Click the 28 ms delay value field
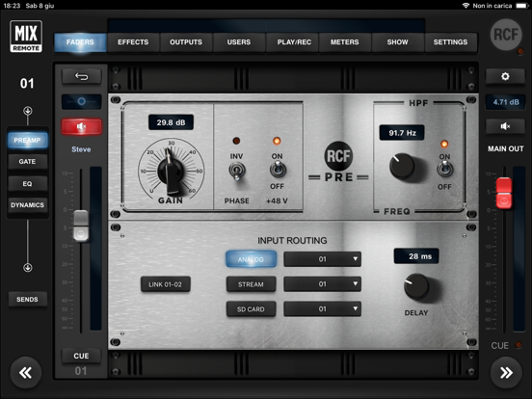The height and width of the screenshot is (399, 532). (416, 256)
